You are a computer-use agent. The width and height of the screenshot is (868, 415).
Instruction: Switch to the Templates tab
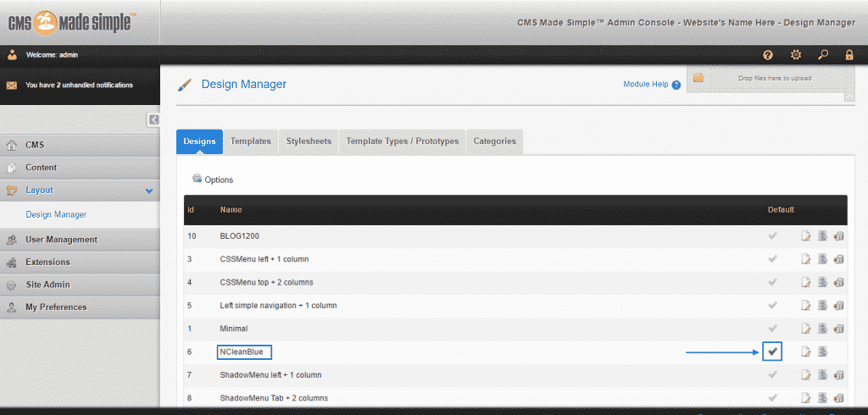(251, 141)
